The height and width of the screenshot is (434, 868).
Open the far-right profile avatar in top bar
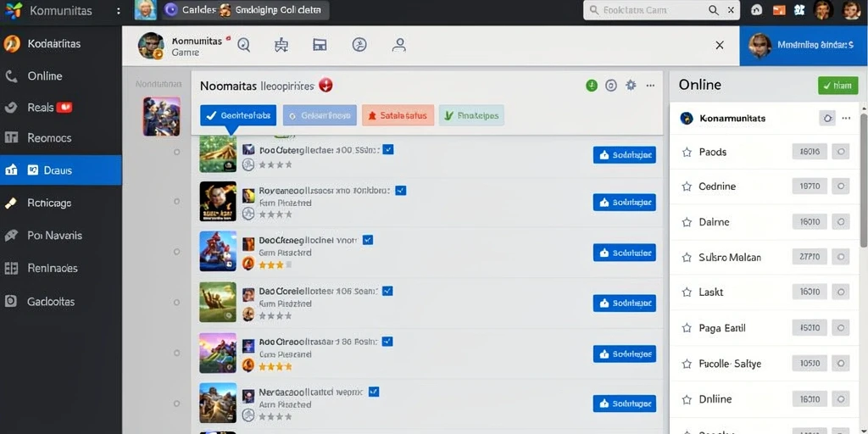click(x=851, y=10)
